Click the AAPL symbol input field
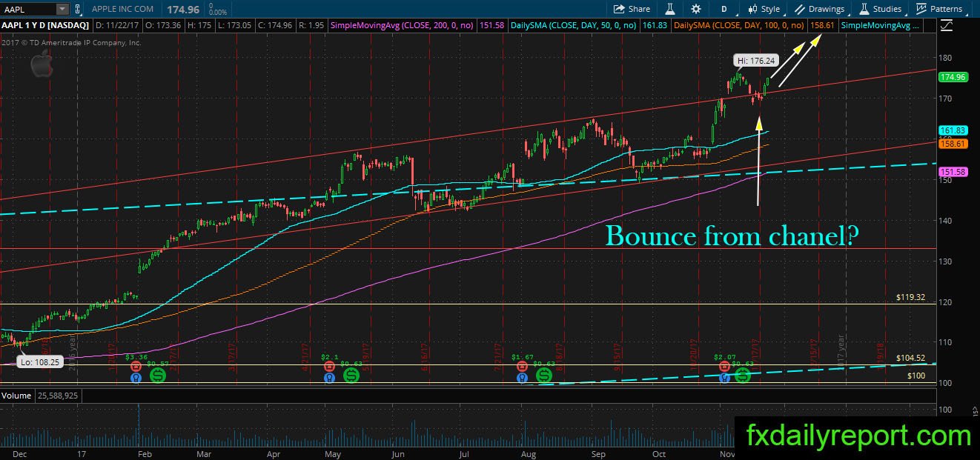The width and height of the screenshot is (980, 460). [27, 9]
